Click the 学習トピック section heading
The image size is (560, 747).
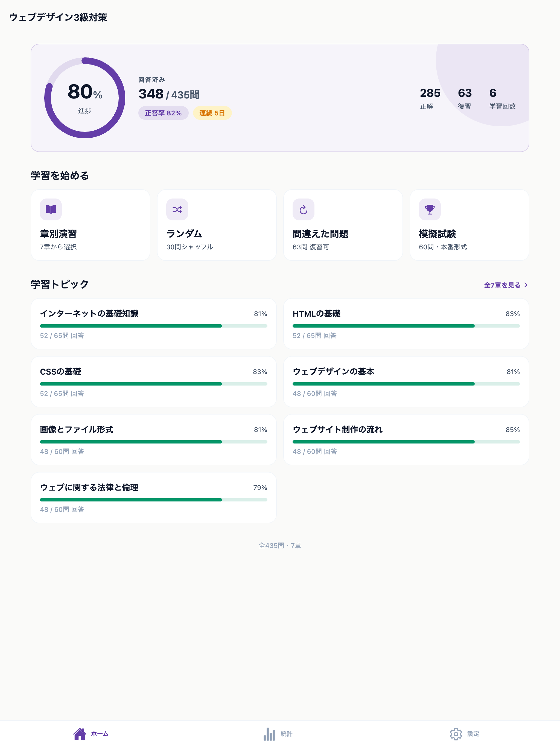tap(59, 284)
